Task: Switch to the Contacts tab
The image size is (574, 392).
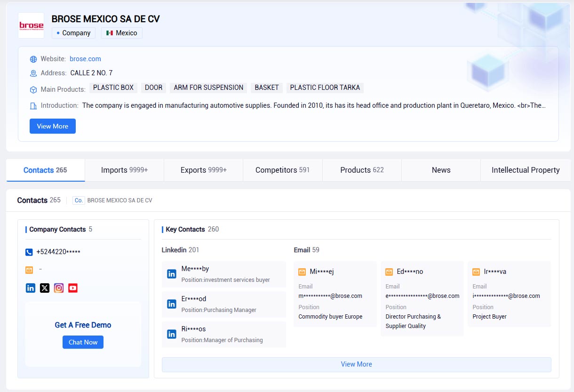Action: tap(46, 170)
